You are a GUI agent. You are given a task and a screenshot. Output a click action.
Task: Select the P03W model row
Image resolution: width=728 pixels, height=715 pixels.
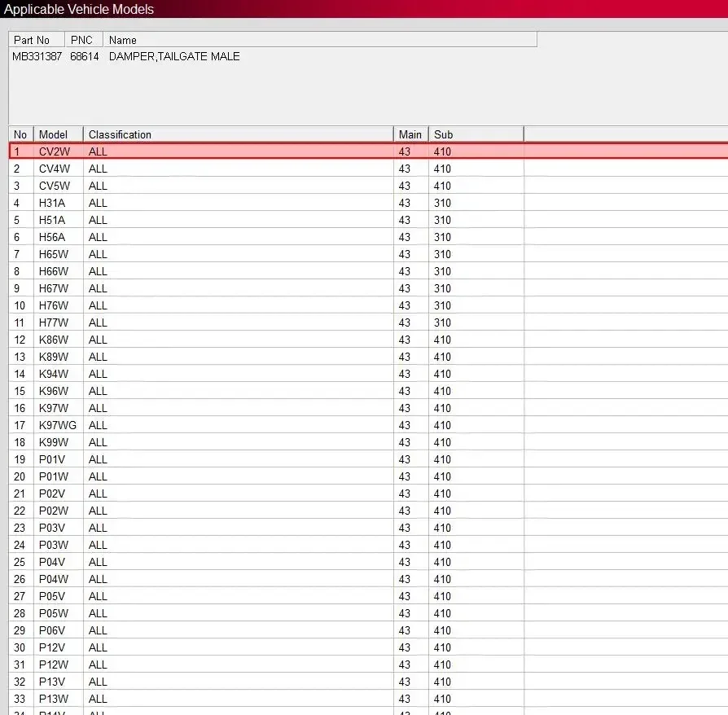pyautogui.click(x=369, y=545)
